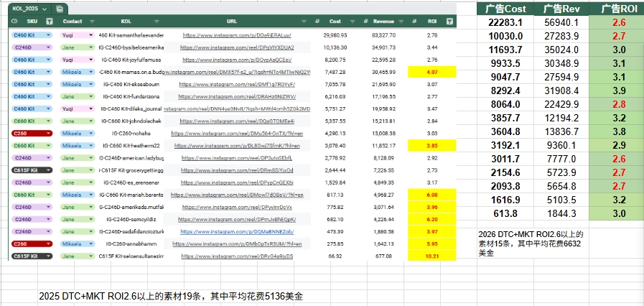Open Yuqi contact chip in joyfulfamusa row
This screenshot has height=306, width=644.
[x=78, y=60]
